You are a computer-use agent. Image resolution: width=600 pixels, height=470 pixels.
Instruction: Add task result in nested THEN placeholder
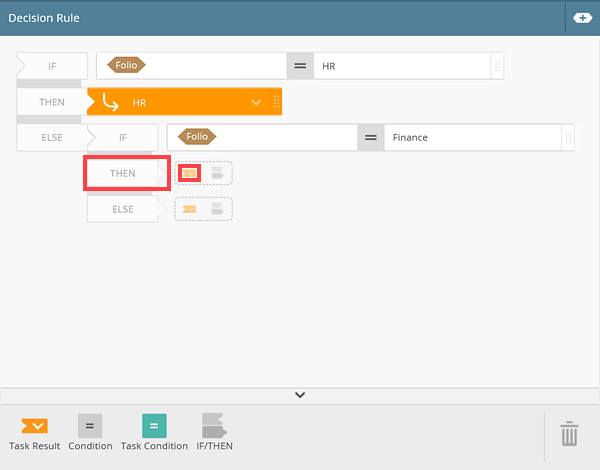click(189, 173)
